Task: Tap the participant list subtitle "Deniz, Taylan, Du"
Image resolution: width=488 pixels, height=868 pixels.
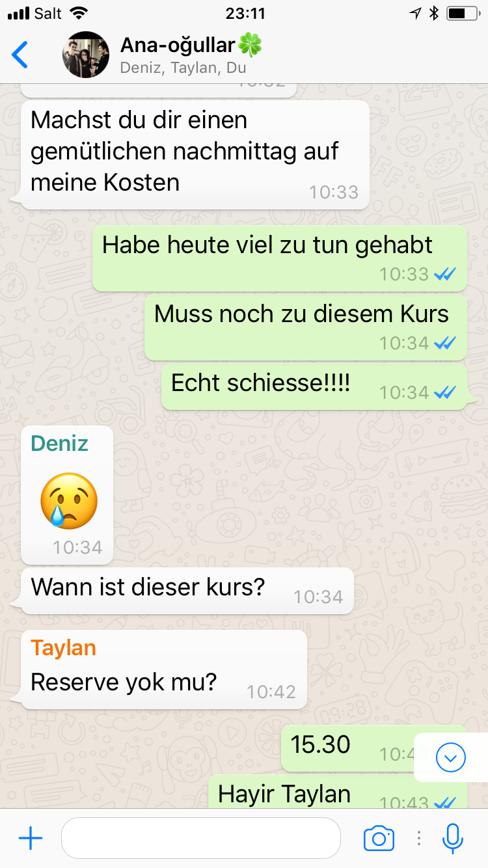Action: (183, 68)
